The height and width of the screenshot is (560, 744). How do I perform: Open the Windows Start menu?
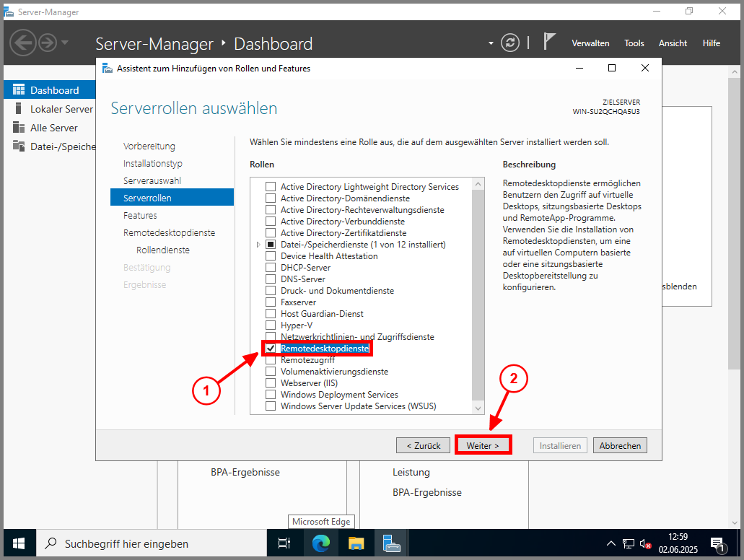tap(18, 543)
